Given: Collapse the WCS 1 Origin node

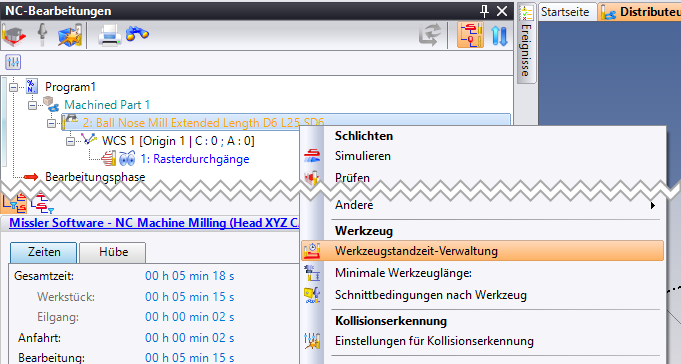Looking at the screenshot, I should pyautogui.click(x=70, y=142).
